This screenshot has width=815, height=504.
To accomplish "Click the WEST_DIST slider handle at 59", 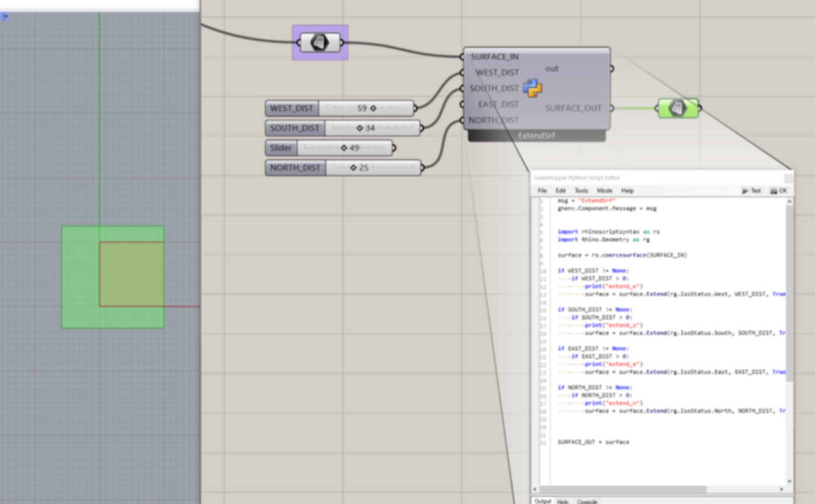I will click(373, 108).
